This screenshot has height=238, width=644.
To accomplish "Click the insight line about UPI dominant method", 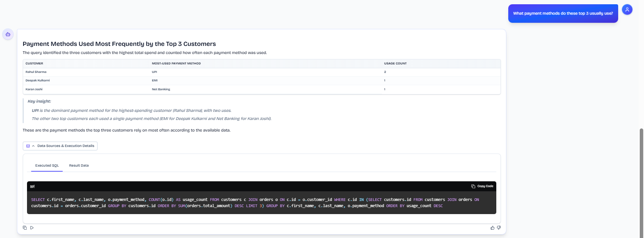I will point(131,111).
